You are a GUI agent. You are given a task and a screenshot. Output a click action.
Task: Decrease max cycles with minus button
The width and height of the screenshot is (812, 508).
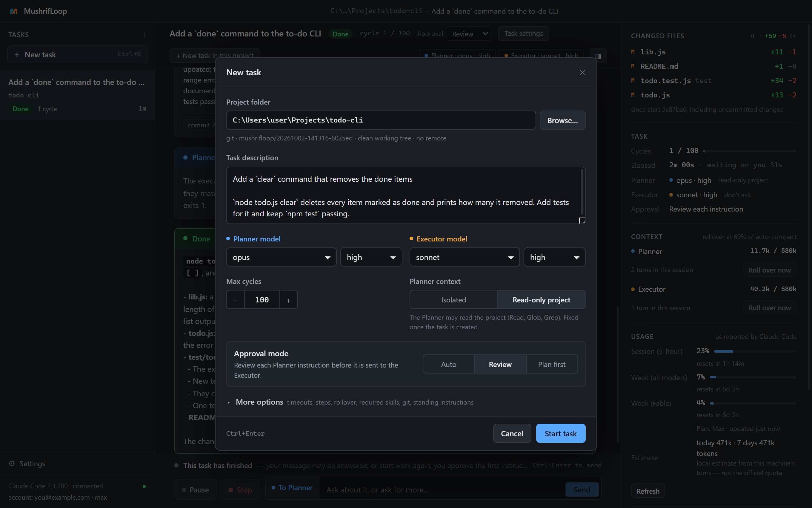click(x=236, y=300)
